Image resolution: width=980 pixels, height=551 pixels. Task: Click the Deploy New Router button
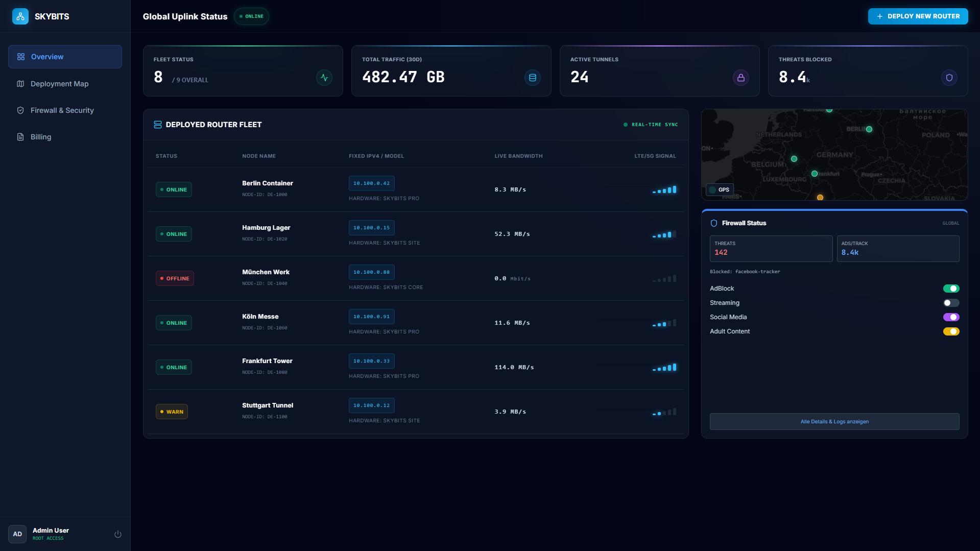point(918,16)
